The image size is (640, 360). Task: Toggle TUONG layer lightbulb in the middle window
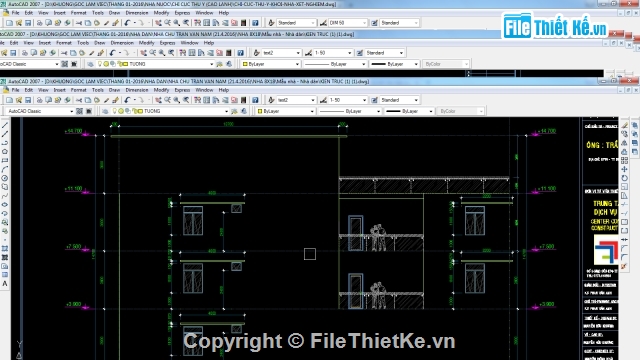tap(100, 64)
